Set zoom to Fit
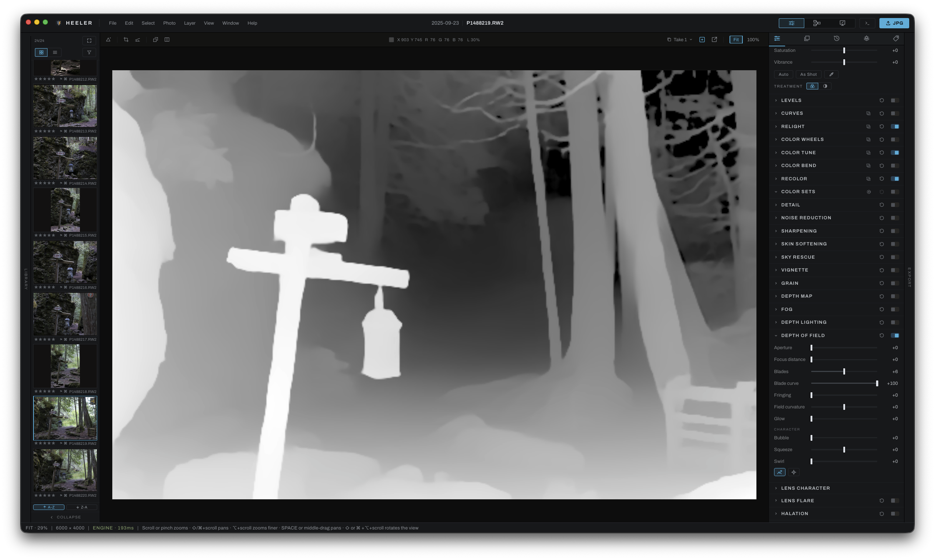Image resolution: width=935 pixels, height=560 pixels. 736,40
